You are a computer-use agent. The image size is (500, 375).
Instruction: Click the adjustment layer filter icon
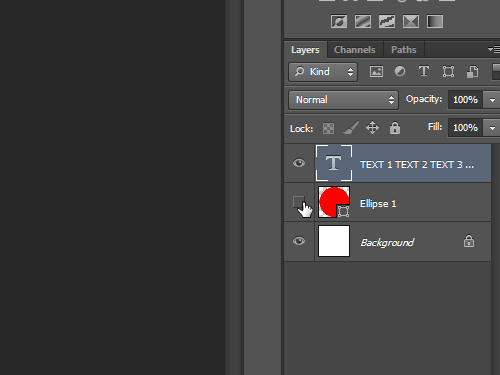(400, 71)
